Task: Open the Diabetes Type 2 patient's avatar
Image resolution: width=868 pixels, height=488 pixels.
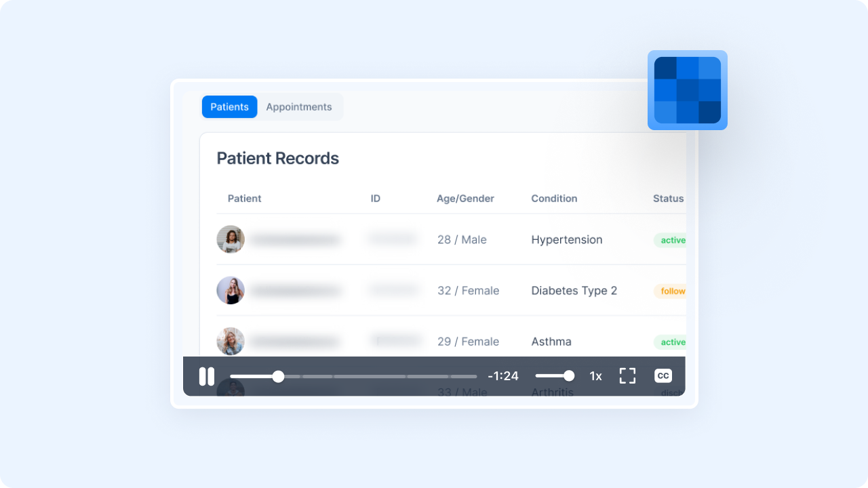Action: [x=231, y=290]
